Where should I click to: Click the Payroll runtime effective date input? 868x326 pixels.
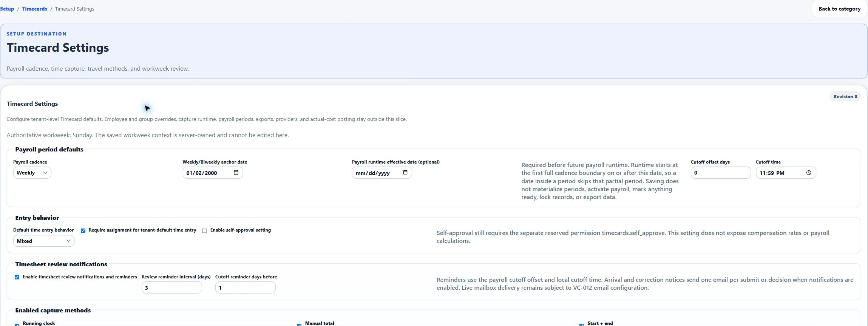(382, 173)
